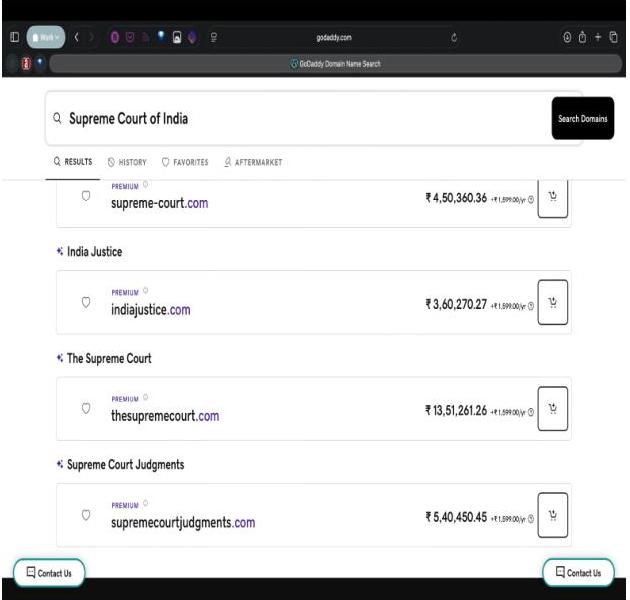Click the India Justice section heading
The width and height of the screenshot is (630, 600).
94,252
